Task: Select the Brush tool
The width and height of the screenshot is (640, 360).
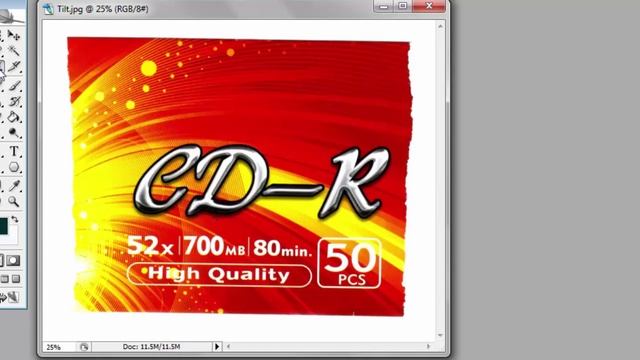Action: [14, 86]
